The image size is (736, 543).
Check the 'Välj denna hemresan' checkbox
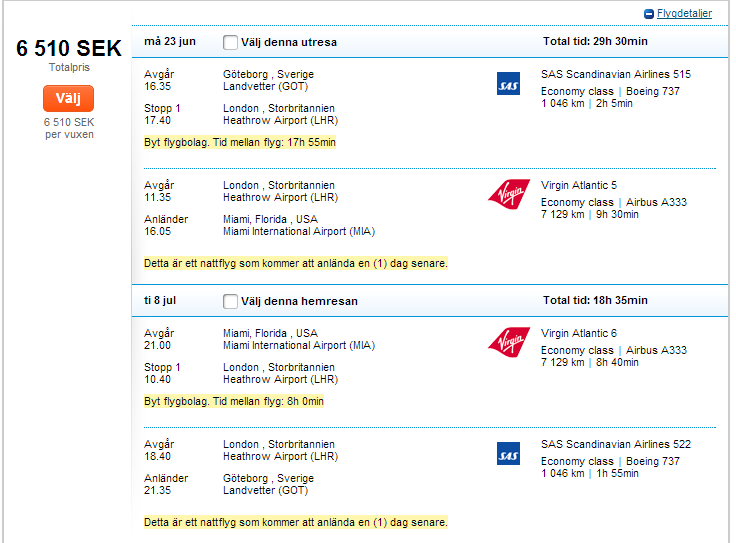pos(231,300)
